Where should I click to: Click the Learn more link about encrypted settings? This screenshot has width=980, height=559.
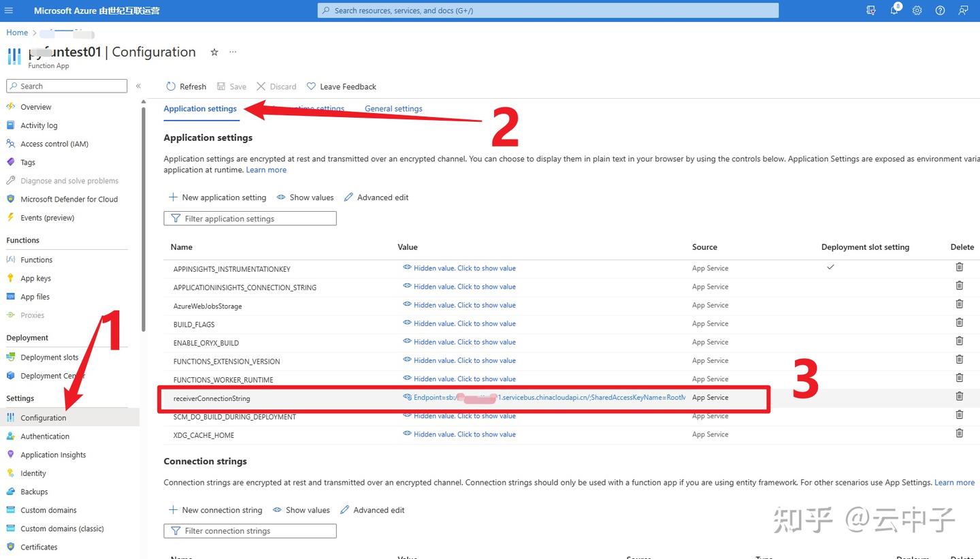[x=266, y=170]
